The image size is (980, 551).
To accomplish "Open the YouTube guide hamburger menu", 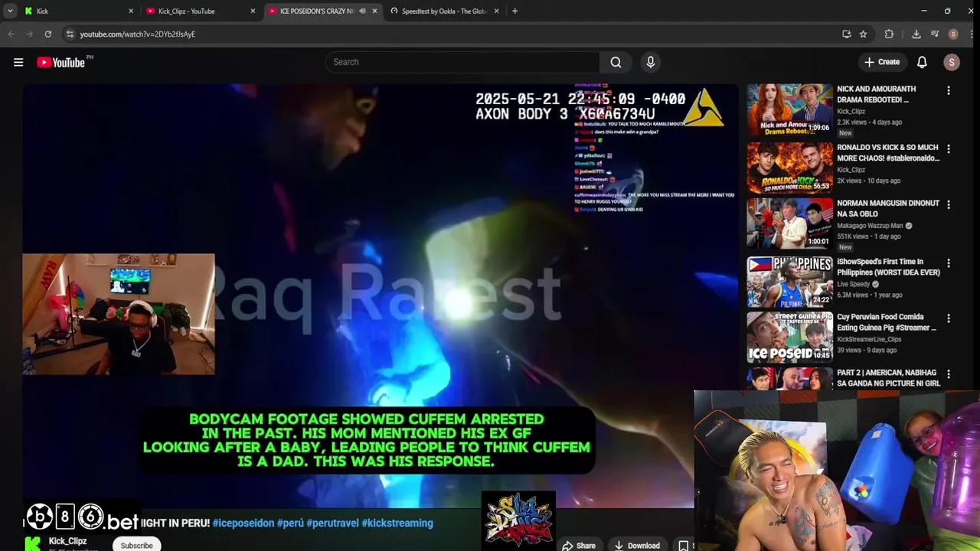I will click(18, 62).
